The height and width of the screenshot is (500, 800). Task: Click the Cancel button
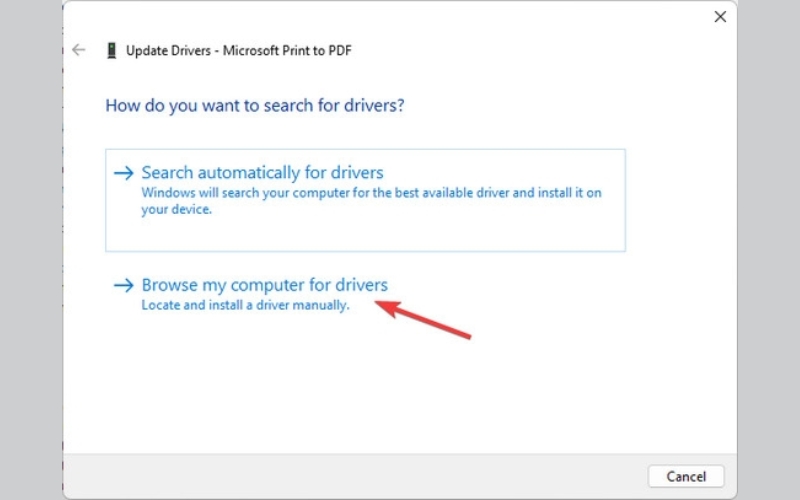pyautogui.click(x=686, y=477)
